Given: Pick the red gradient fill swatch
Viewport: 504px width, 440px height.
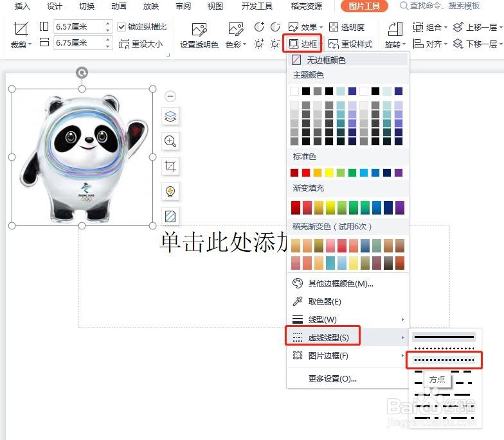Looking at the screenshot, I should [x=296, y=207].
